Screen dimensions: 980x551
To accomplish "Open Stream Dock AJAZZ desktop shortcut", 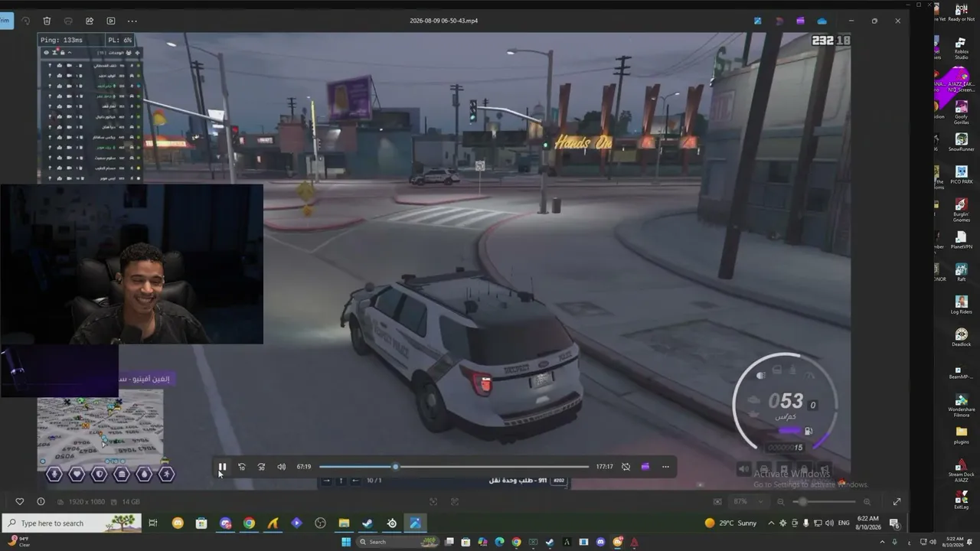I will (x=961, y=471).
